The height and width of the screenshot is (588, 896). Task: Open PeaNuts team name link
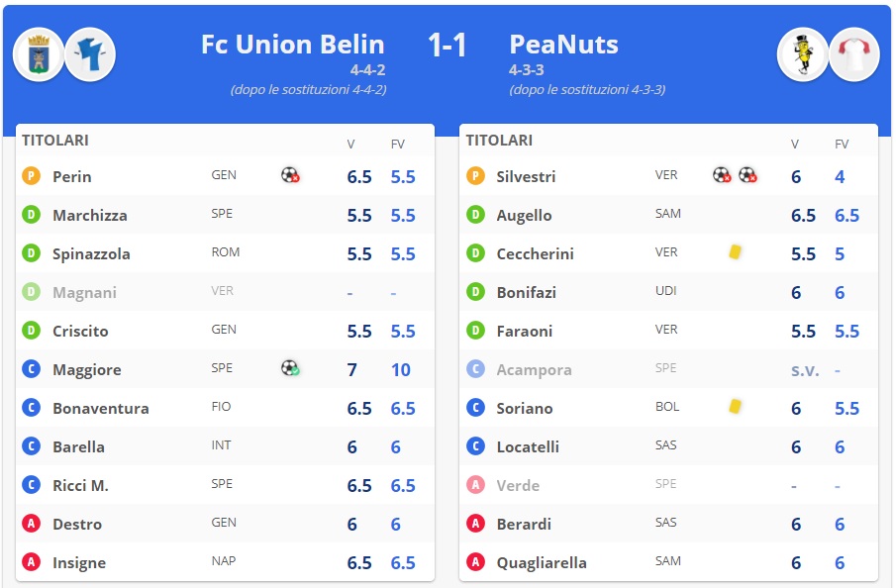(563, 45)
